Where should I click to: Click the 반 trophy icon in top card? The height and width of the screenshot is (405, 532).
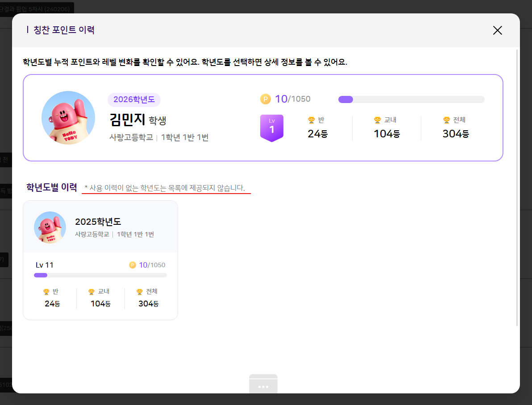click(x=312, y=120)
